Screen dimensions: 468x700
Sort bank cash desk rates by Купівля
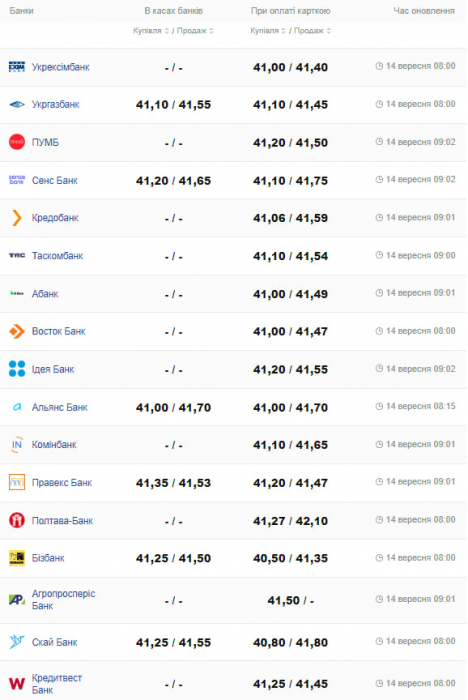coord(151,31)
